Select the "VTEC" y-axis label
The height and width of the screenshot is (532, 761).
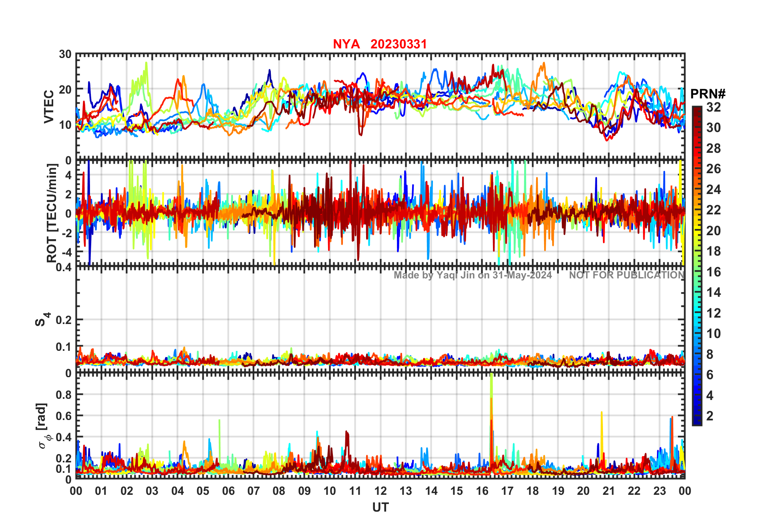(x=49, y=107)
